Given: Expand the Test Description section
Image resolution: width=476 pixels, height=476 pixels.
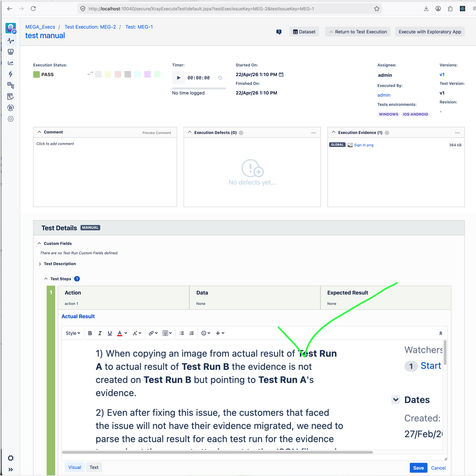Looking at the screenshot, I should click(40, 264).
